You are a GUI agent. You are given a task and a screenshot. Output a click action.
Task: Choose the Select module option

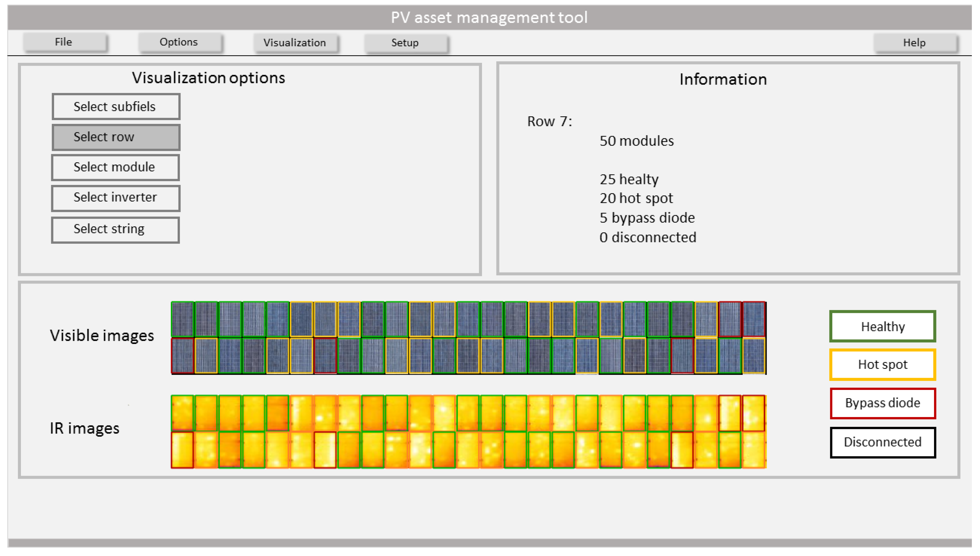116,167
